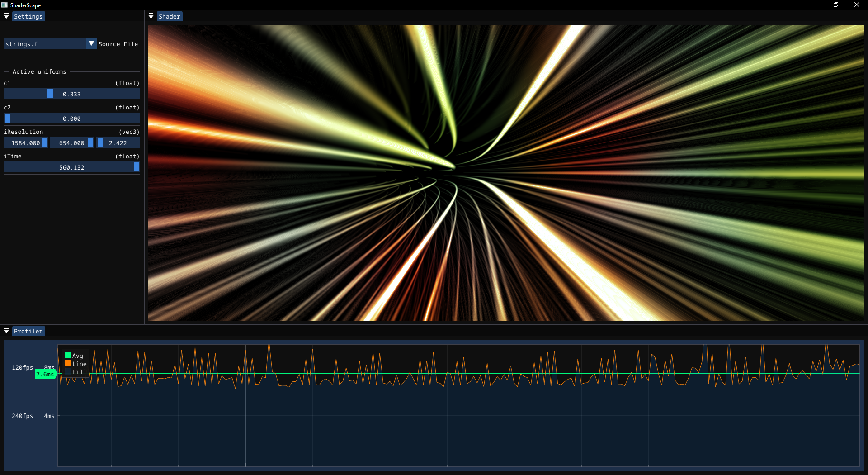Screen dimensions: 868x475
Task: Switch to the Settings tab
Action: tap(28, 16)
